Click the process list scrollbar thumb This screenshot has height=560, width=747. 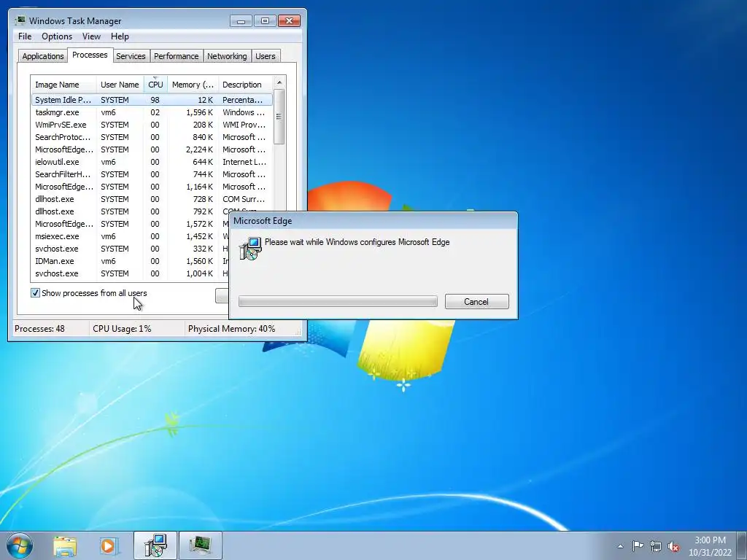point(279,117)
